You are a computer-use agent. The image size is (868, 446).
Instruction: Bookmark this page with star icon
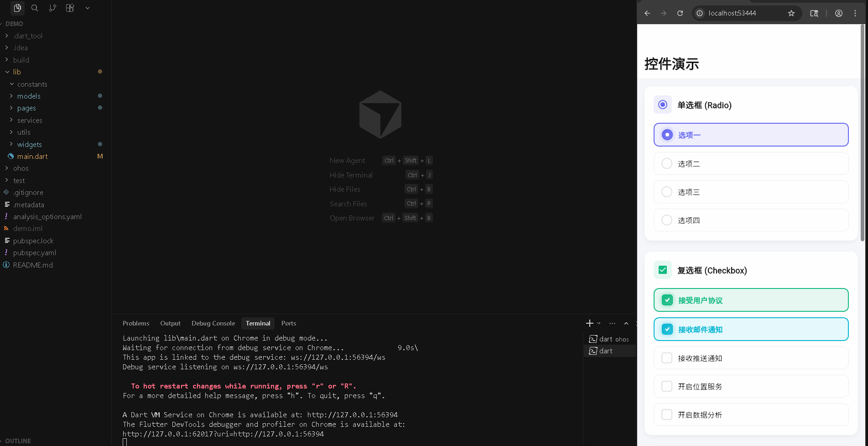pos(791,13)
